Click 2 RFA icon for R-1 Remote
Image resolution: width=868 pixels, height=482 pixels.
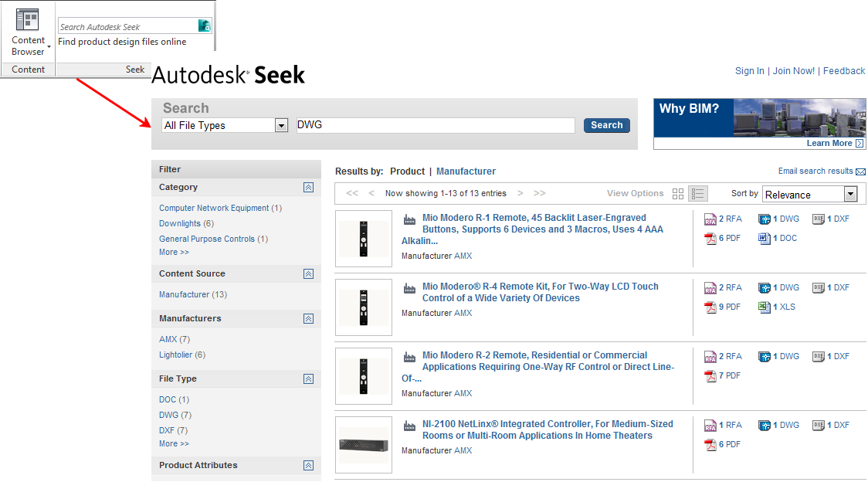pyautogui.click(x=710, y=219)
